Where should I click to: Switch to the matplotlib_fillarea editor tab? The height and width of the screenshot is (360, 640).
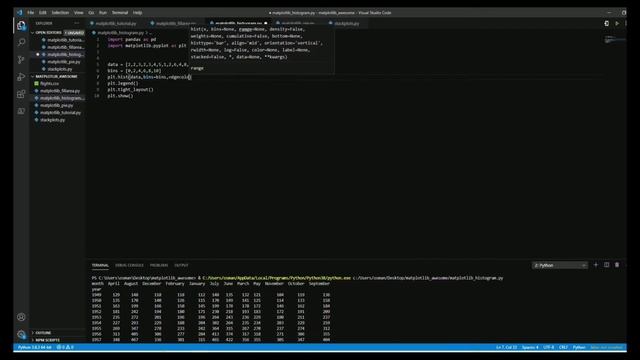pyautogui.click(x=176, y=23)
